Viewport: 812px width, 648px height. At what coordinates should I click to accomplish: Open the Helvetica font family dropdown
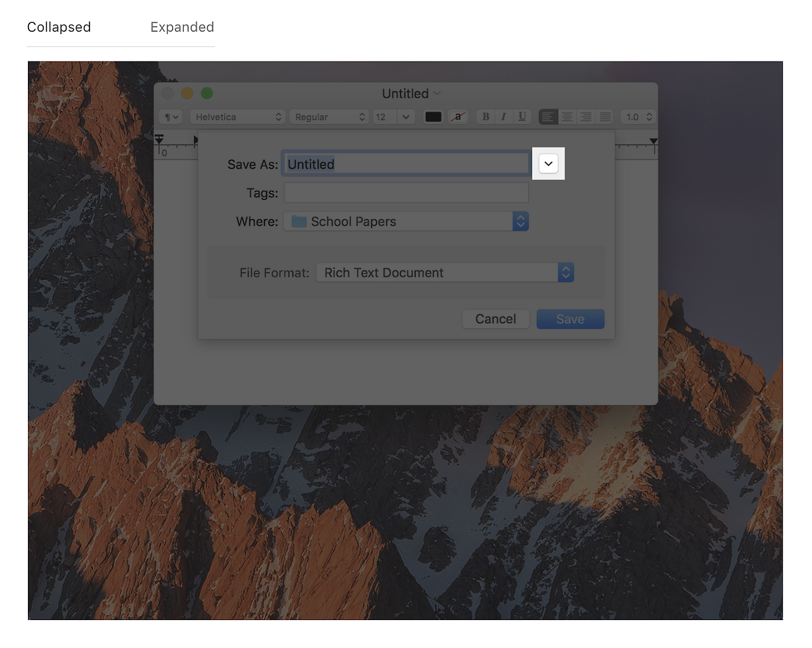tap(237, 117)
